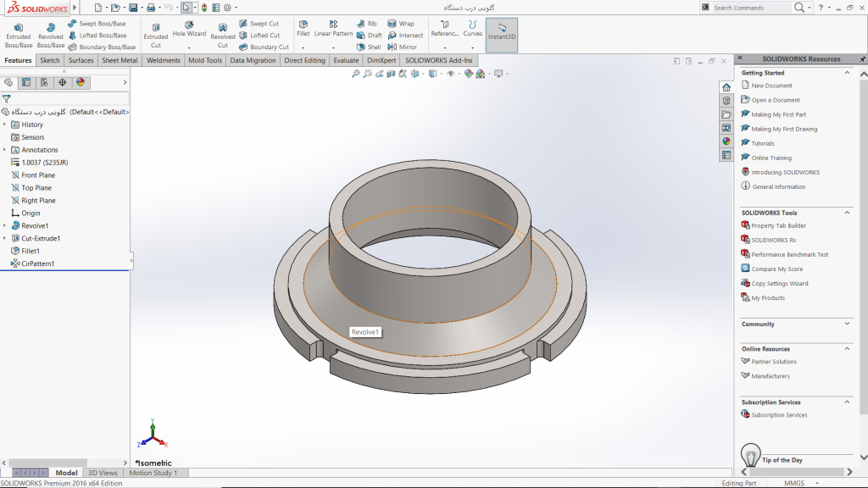Open the Linear Pattern dropdown arrow
868x488 pixels.
point(333,47)
